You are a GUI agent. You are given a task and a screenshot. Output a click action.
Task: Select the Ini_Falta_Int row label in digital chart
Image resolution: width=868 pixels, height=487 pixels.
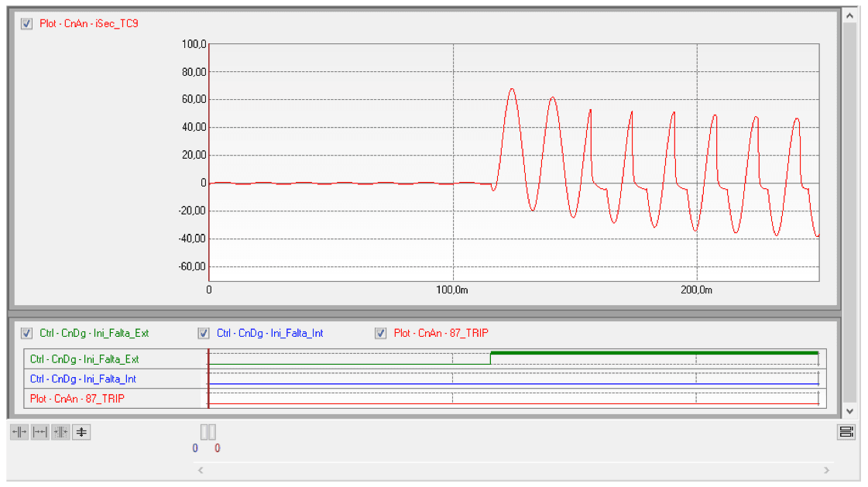tap(83, 379)
